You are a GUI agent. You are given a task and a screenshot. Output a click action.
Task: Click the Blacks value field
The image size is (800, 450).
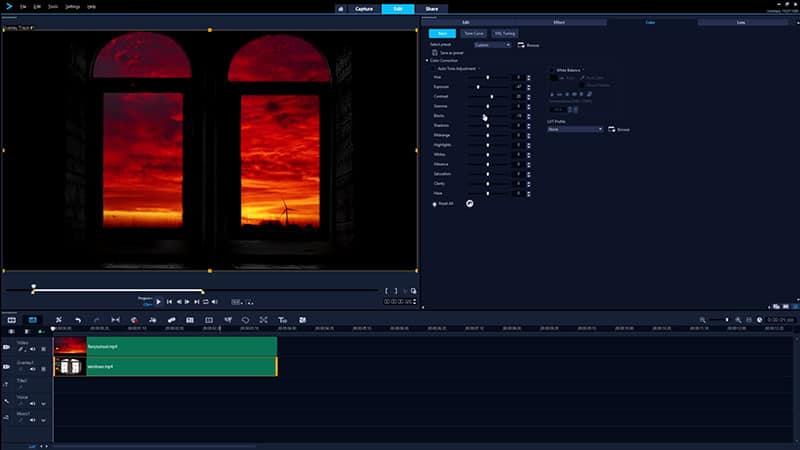click(518, 116)
